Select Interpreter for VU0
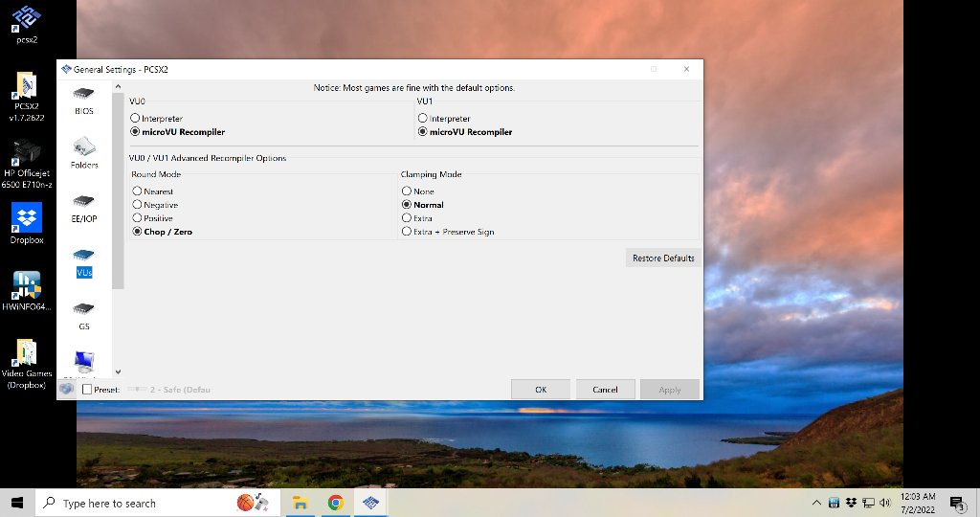 click(x=156, y=118)
